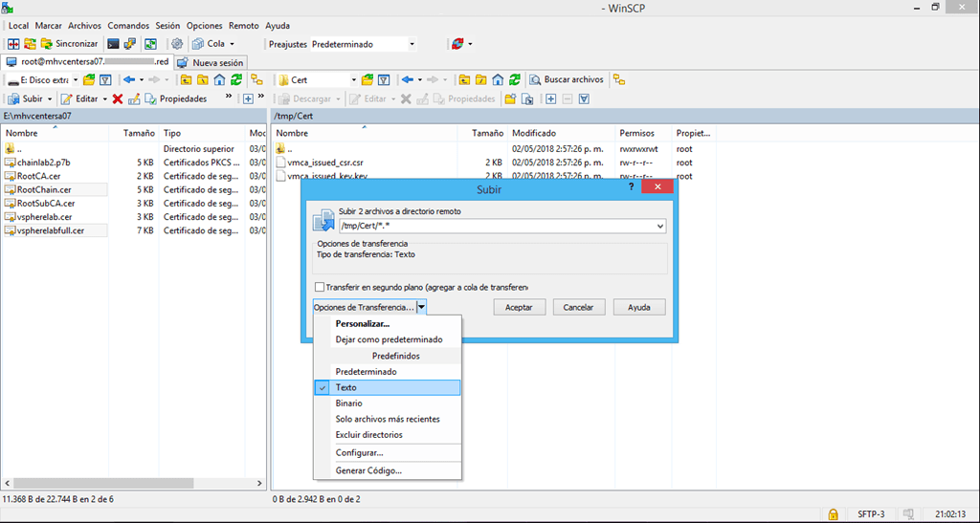Click the Sincronizar toolbar button
Viewport: 980px width, 523px height.
click(69, 44)
